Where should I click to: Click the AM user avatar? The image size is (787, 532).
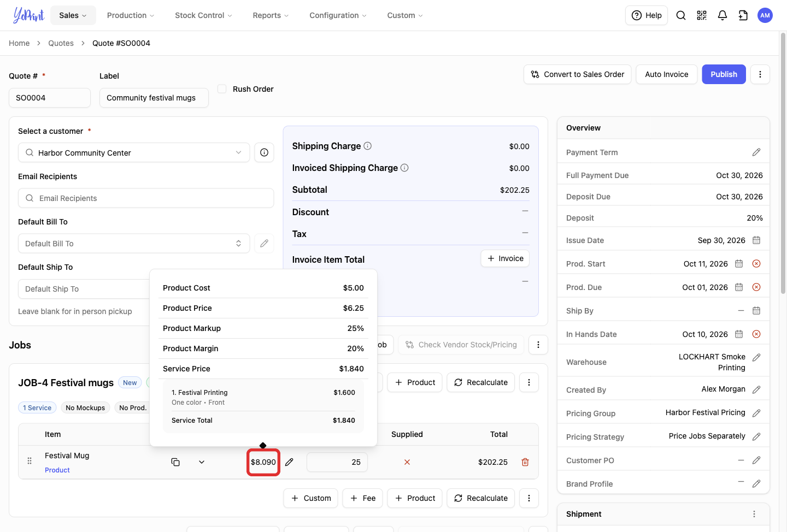point(765,15)
